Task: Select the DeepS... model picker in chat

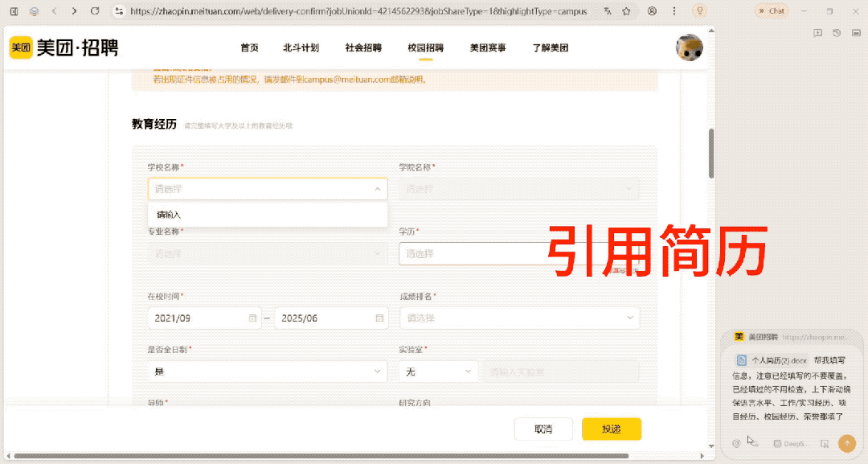Action: tap(790, 444)
